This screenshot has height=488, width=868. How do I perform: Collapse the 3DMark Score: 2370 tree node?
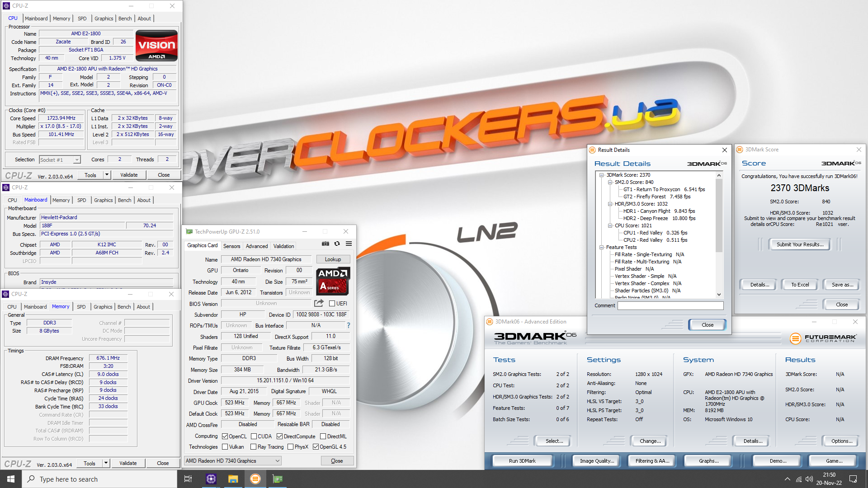pos(602,175)
